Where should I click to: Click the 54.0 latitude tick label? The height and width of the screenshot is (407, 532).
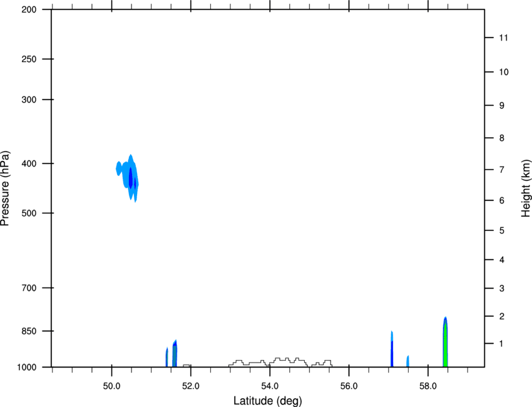coord(270,386)
